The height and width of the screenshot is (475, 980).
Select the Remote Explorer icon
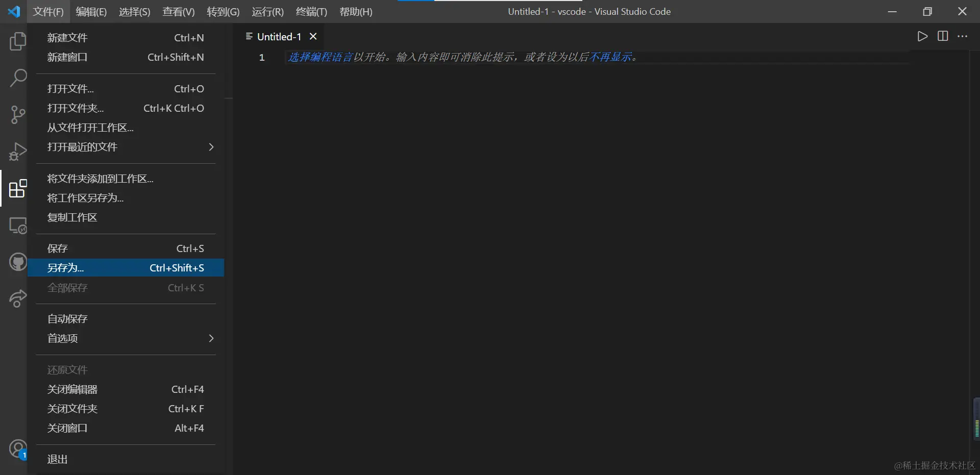[18, 225]
